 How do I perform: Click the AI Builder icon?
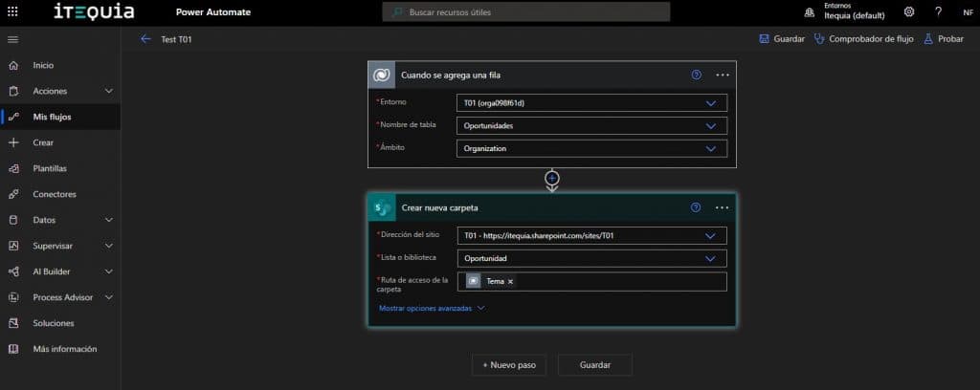[13, 271]
